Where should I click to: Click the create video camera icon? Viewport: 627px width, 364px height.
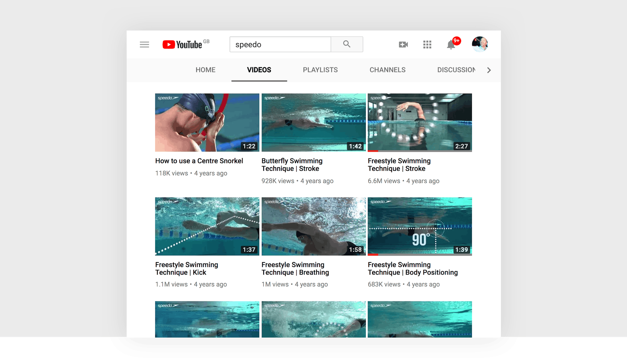(403, 44)
